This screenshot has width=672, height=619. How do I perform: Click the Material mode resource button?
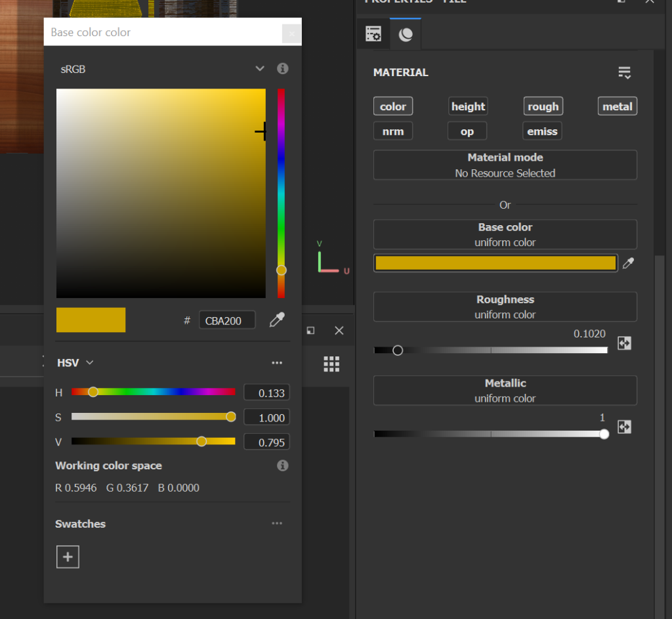coord(505,165)
